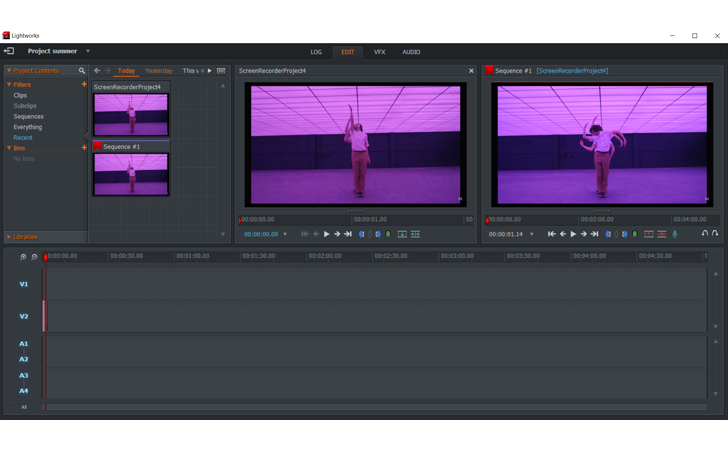Click the undo arrow in sequence viewer
This screenshot has width=728, height=450.
704,234
